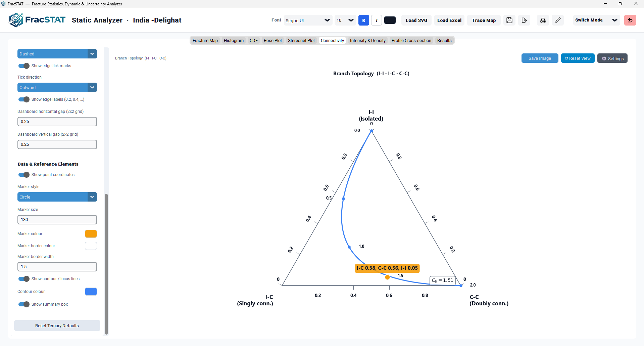Open the Intensity & Density tab
This screenshot has height=346, width=644.
click(368, 40)
